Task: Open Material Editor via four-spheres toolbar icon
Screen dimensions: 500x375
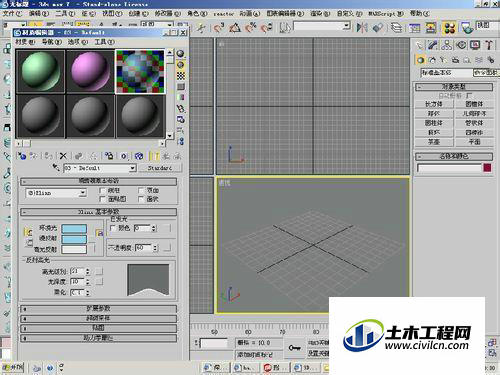Action: point(449,28)
